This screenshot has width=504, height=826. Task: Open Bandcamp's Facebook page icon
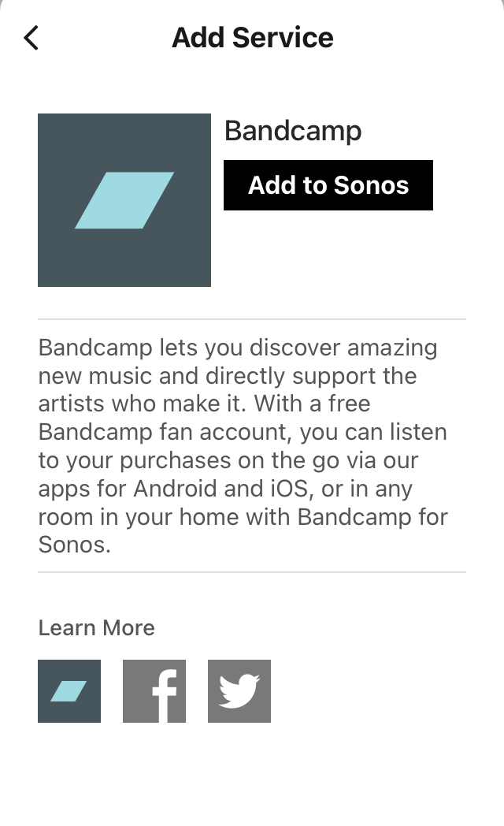pos(154,691)
